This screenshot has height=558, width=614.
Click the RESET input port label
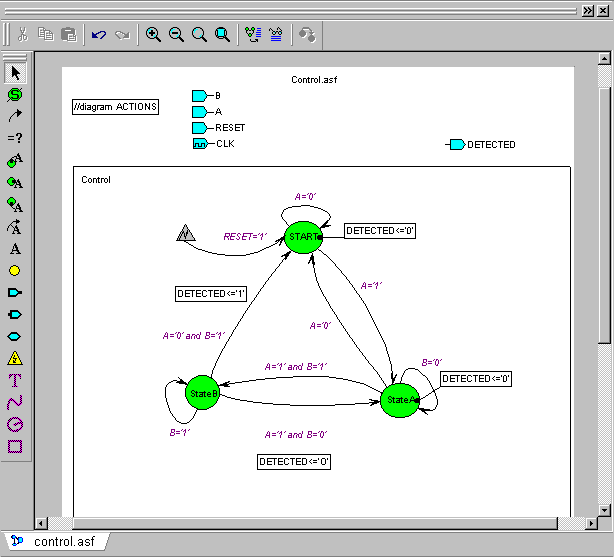click(230, 128)
